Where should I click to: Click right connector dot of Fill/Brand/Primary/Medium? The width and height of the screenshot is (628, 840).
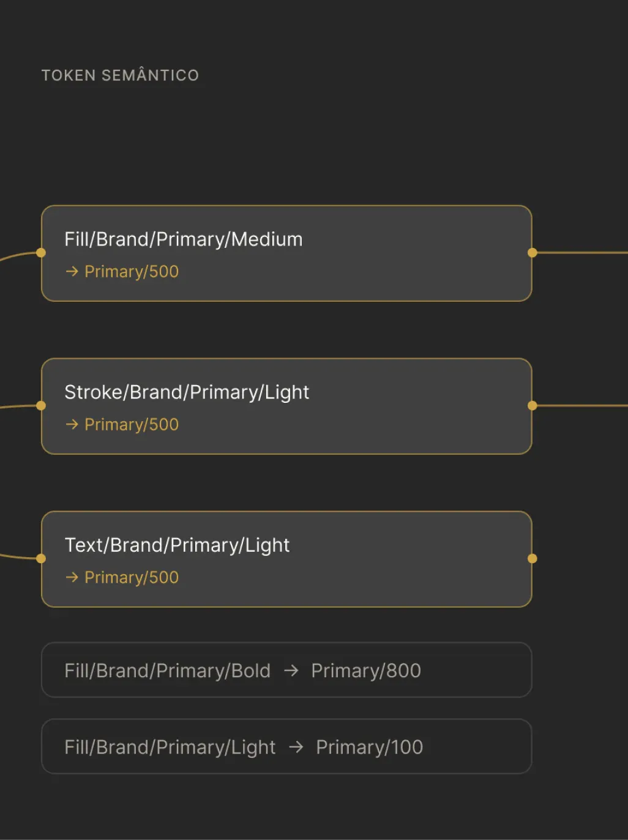pyautogui.click(x=532, y=252)
